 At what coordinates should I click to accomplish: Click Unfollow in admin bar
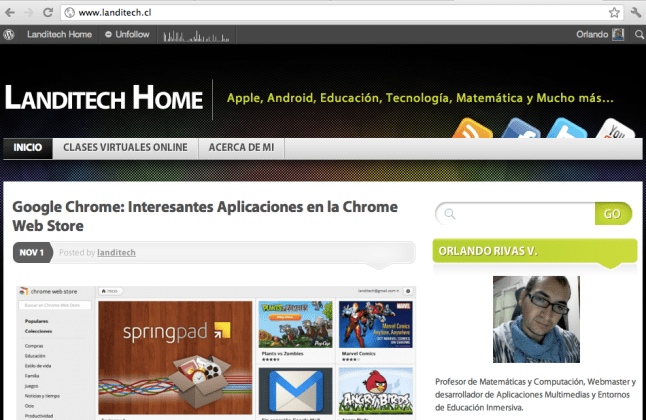tap(126, 34)
